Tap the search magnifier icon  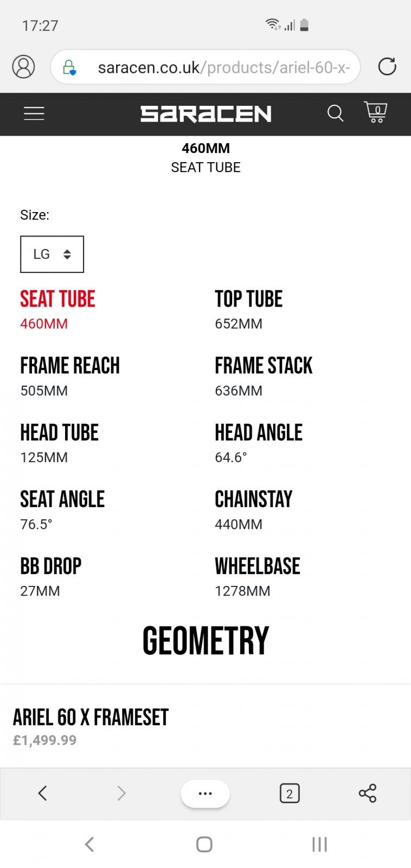click(x=335, y=113)
